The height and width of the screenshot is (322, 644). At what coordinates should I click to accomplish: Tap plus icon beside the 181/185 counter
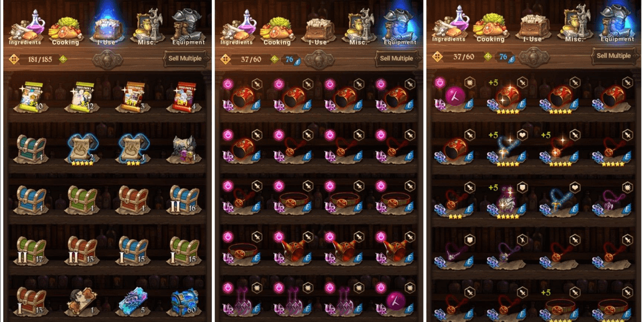click(63, 59)
